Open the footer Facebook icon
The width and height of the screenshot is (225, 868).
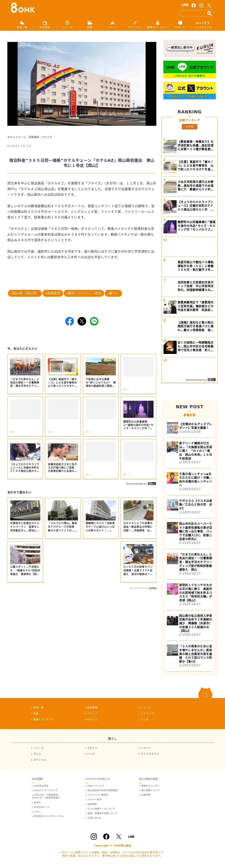[x=106, y=836]
